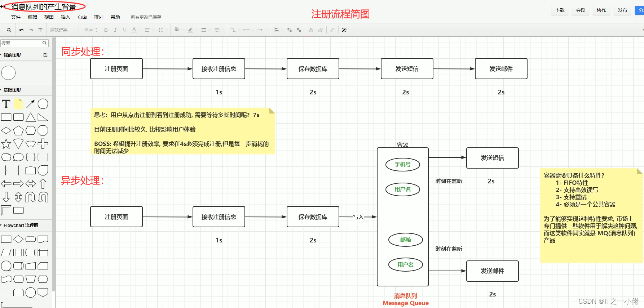644x308 pixels.
Task: Select the yellow note shape
Action: [18, 104]
